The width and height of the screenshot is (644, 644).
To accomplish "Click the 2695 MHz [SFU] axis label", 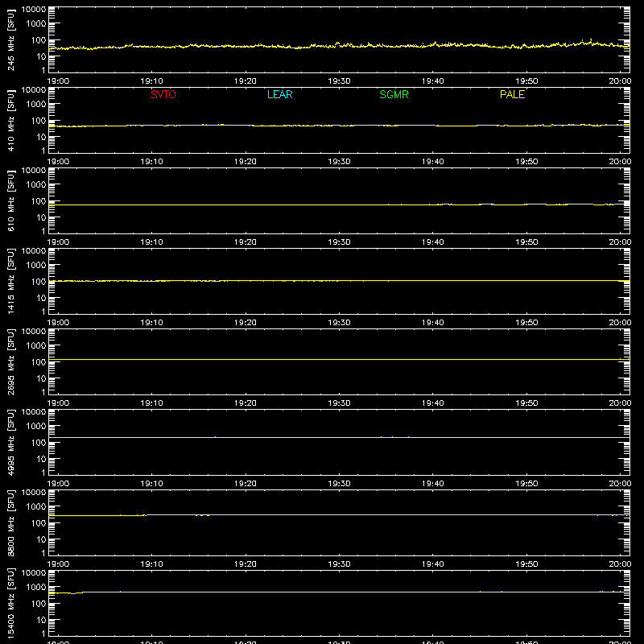I will click(10, 361).
